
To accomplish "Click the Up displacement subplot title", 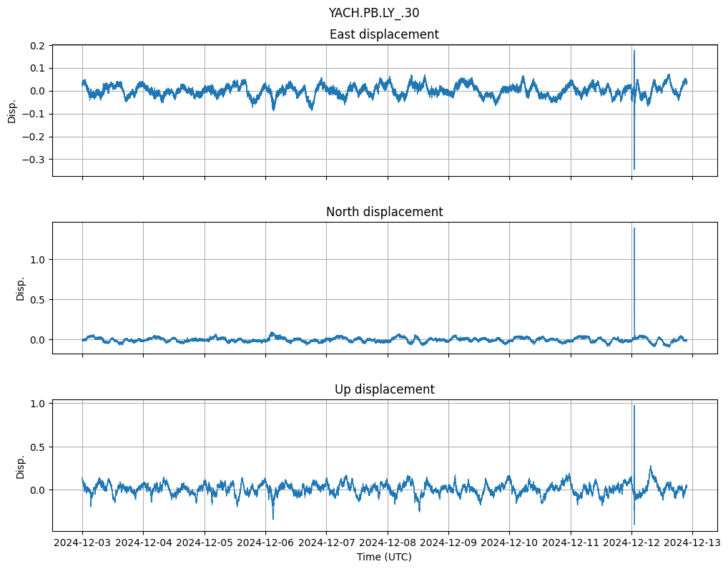I will pyautogui.click(x=384, y=389).
